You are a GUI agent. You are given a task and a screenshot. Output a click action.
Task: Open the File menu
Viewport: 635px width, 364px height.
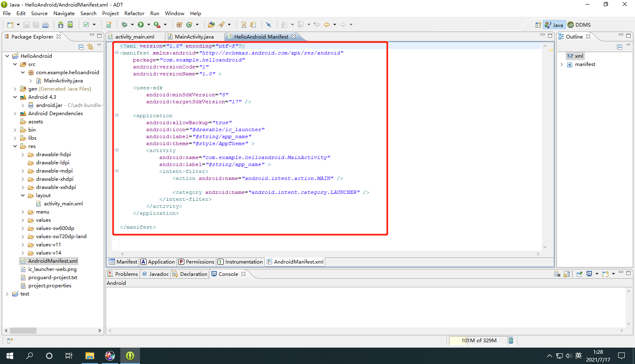[7, 13]
